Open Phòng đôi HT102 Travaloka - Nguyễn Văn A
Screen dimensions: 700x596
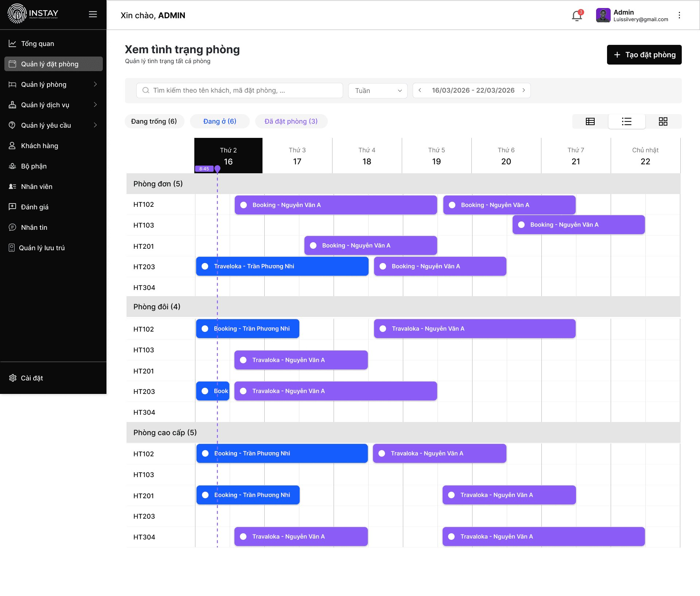pos(475,329)
